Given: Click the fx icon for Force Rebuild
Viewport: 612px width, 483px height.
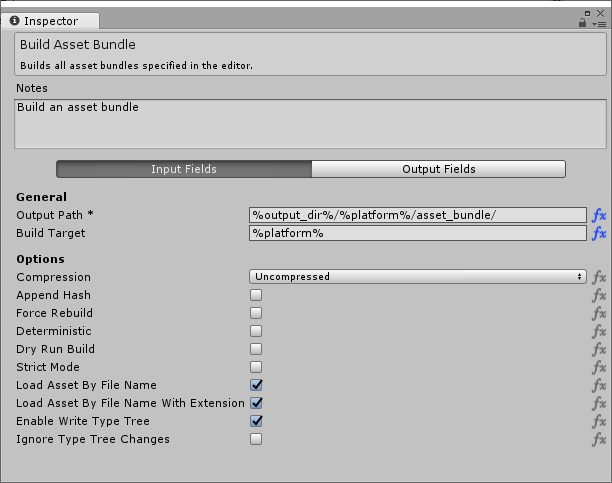Looking at the screenshot, I should (599, 313).
